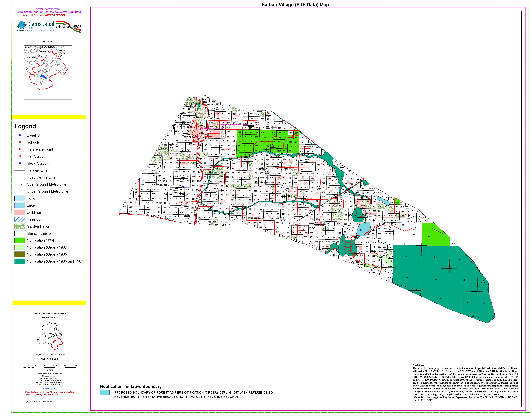Click the bright green Notification 1994 swatch
Screen dimensions: 532x420
tap(20, 240)
